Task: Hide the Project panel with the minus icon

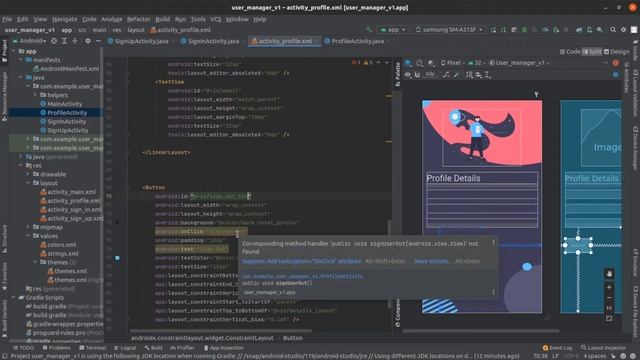Action: click(x=98, y=41)
